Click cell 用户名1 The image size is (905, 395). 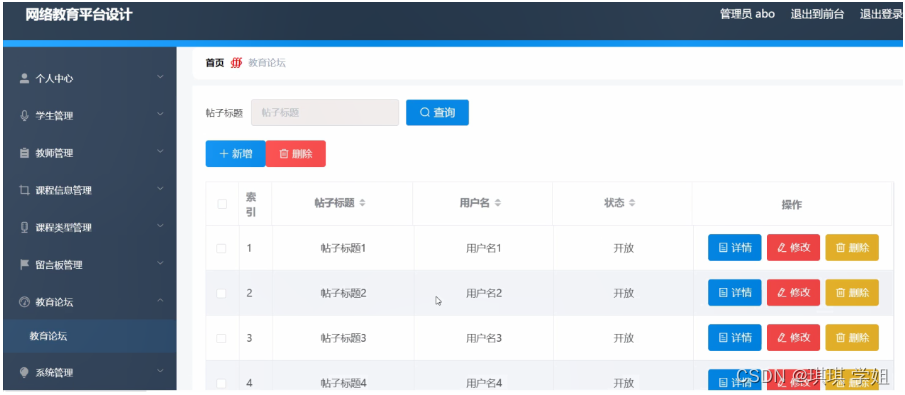[484, 248]
